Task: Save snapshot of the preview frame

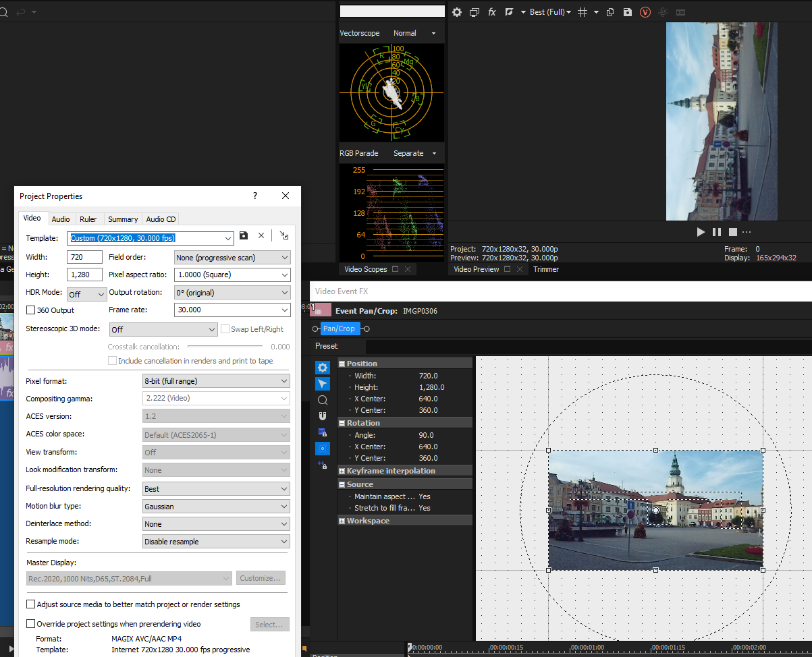Action: 628,12
